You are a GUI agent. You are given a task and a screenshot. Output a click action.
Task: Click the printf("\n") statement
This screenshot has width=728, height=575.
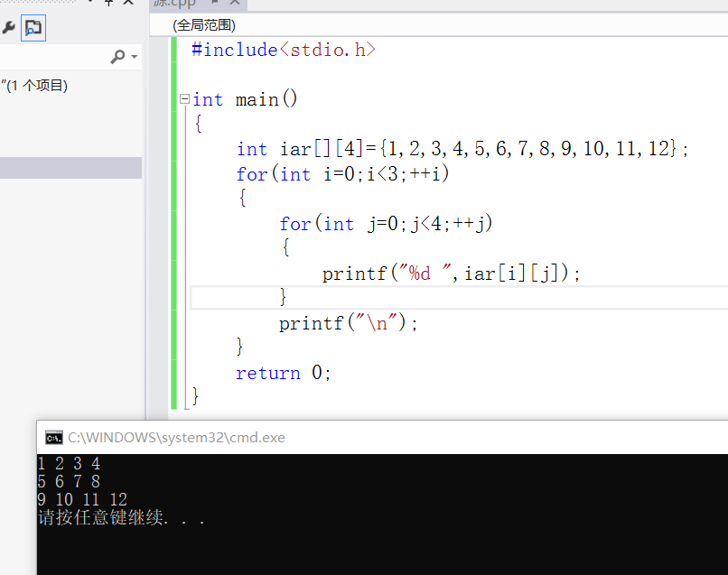point(349,323)
